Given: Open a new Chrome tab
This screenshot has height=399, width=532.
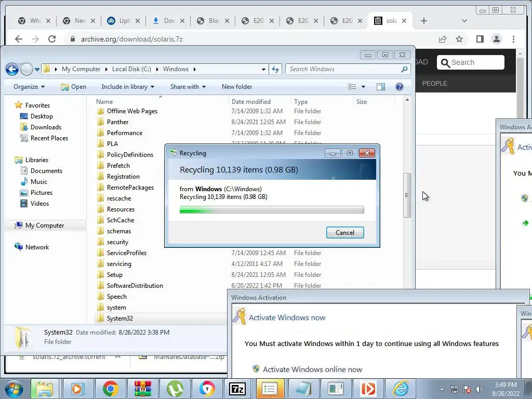Looking at the screenshot, I should 424,21.
